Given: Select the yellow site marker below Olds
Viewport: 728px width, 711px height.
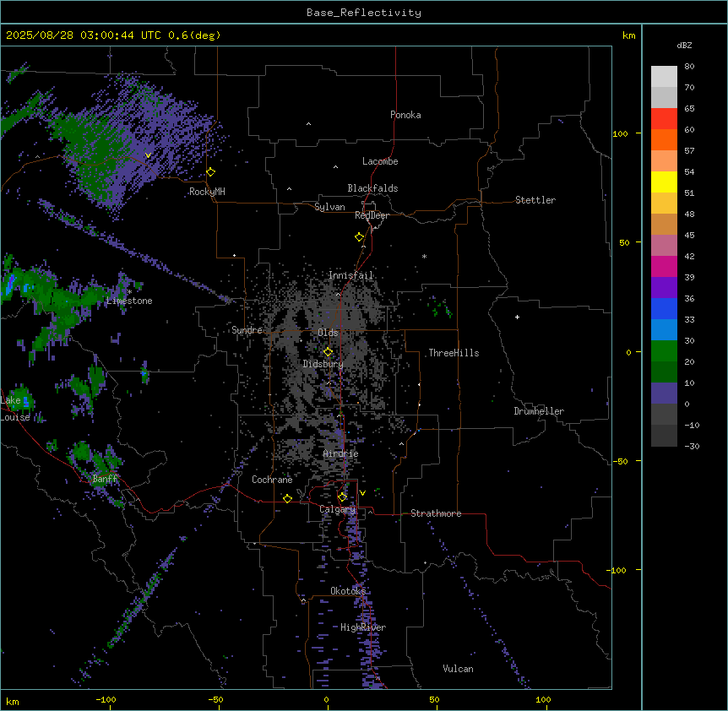Looking at the screenshot, I should [x=329, y=352].
